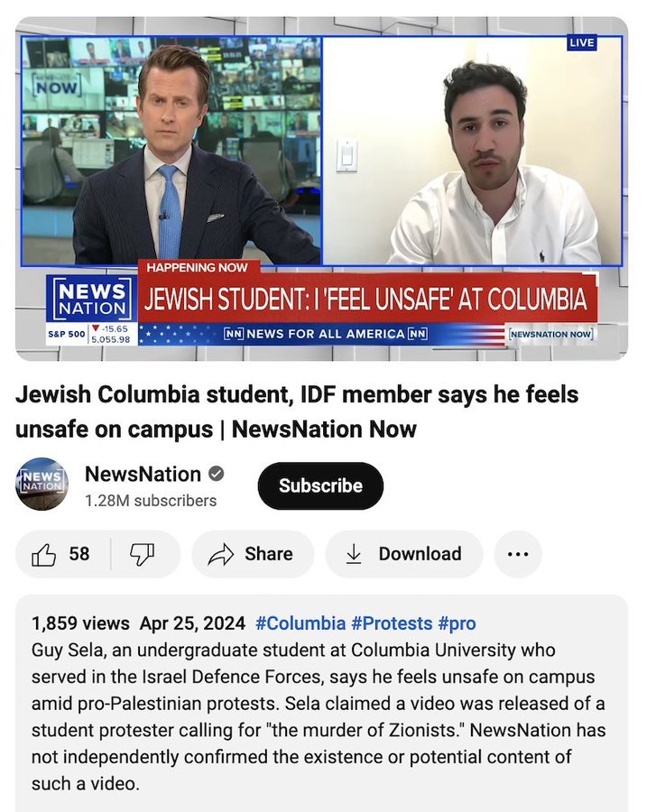Viewport: 656px width, 812px height.
Task: Click the Download arrow icon
Action: (x=354, y=554)
